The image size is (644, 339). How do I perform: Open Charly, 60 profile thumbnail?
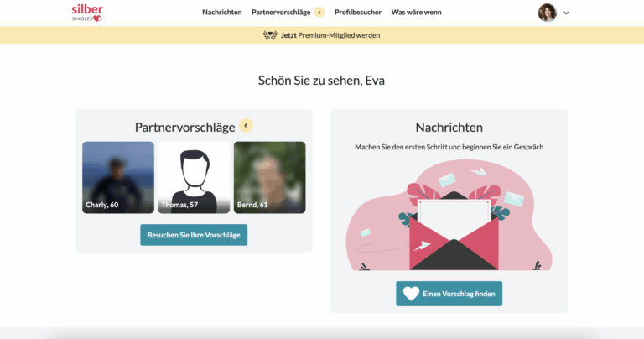click(118, 178)
